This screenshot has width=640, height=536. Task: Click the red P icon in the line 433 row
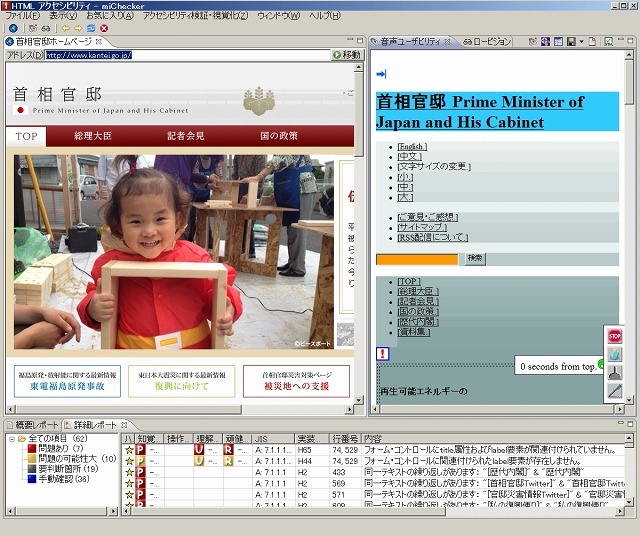140,472
